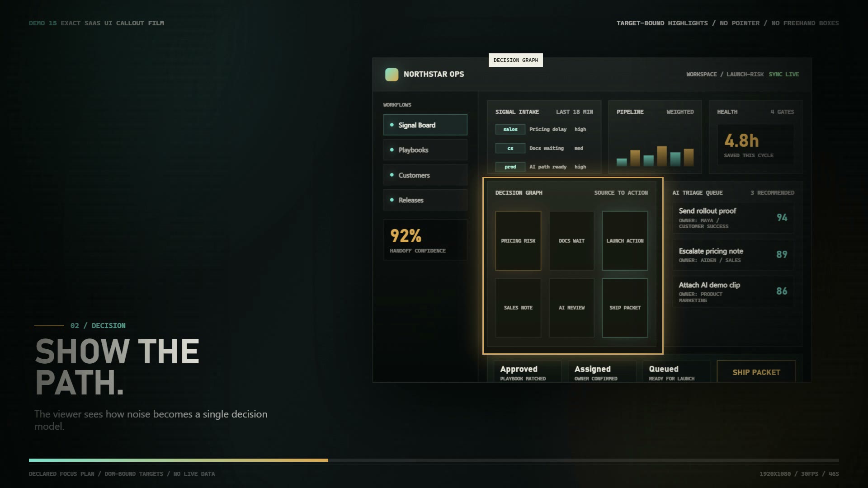This screenshot has width=868, height=488.
Task: Click the 4.8h saved this cycle card
Action: point(755,145)
